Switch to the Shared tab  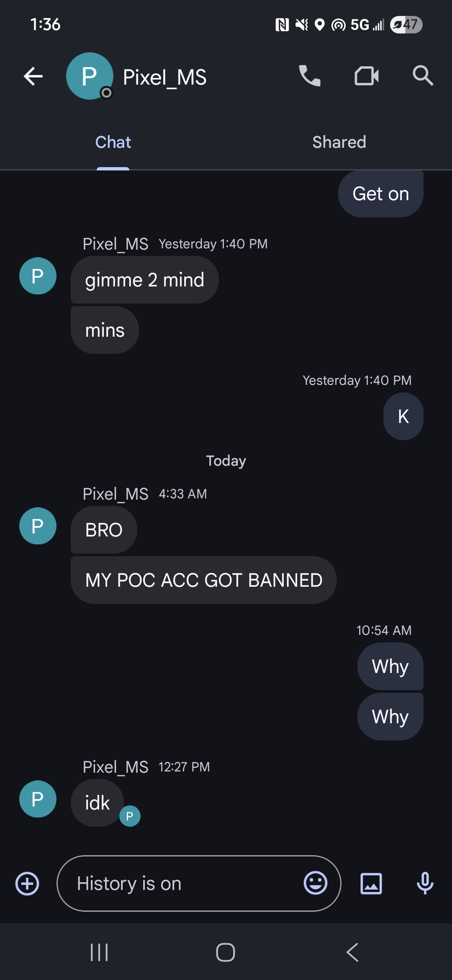coord(339,142)
